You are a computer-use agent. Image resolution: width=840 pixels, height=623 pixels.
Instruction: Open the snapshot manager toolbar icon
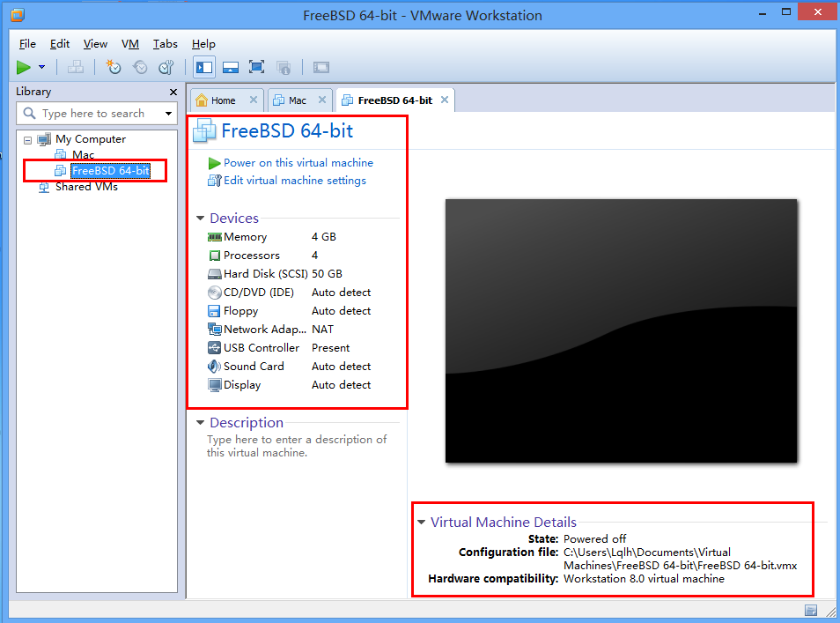pyautogui.click(x=166, y=68)
